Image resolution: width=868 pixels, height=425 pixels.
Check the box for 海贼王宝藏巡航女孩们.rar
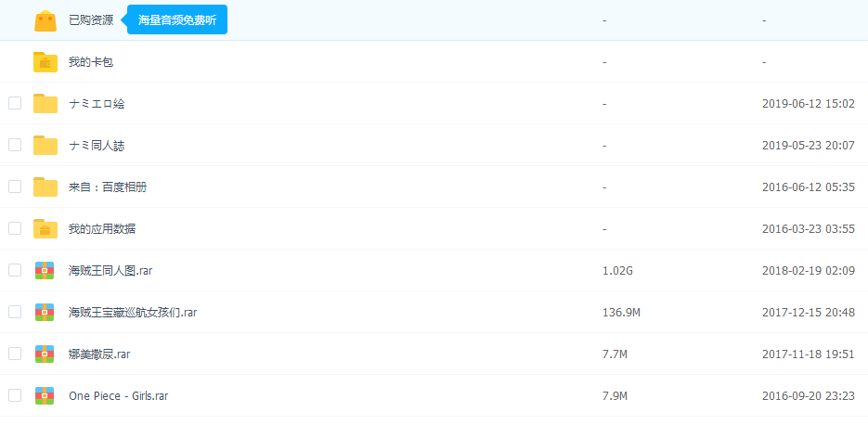pos(15,312)
